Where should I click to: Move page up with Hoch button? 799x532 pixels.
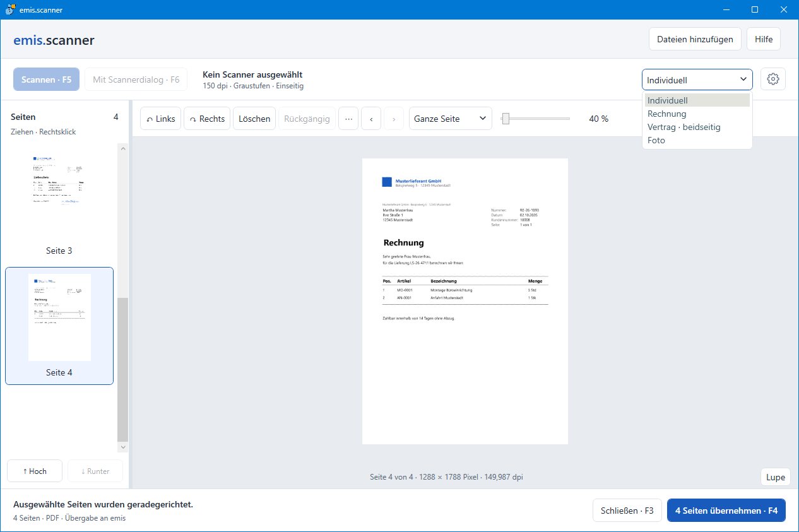(35, 471)
